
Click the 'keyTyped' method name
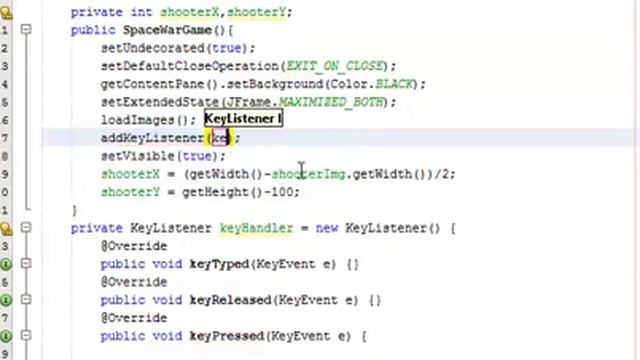[x=219, y=264]
